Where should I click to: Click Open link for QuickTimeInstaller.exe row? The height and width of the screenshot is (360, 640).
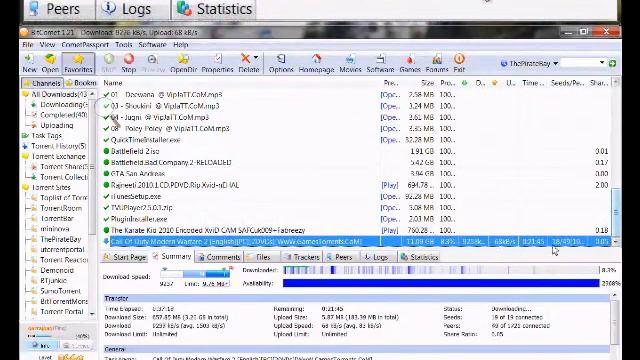coord(389,140)
